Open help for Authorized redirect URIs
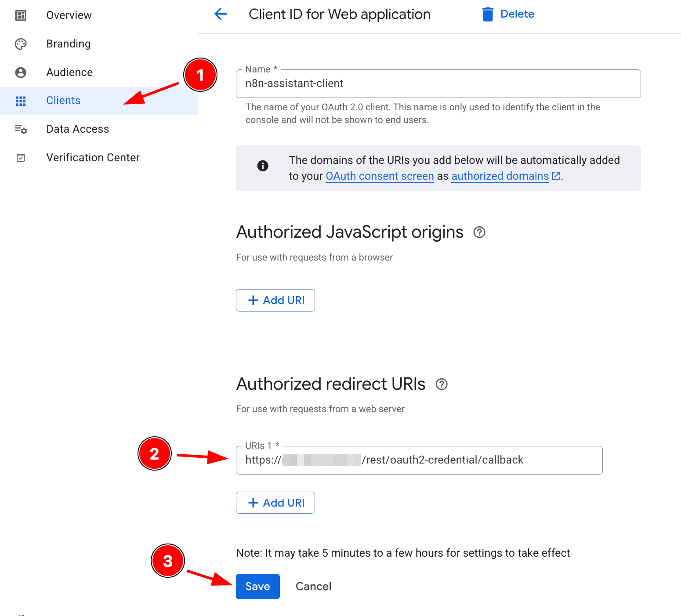The image size is (681, 616). pos(442,384)
